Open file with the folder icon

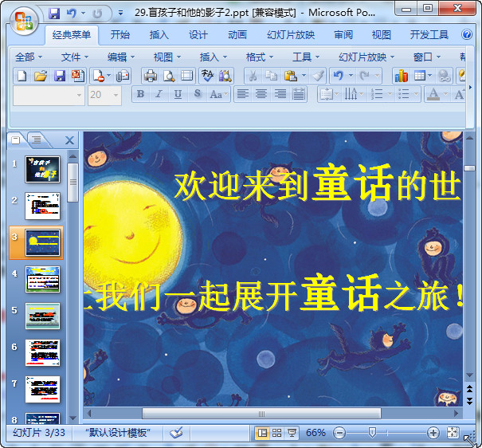pos(41,76)
